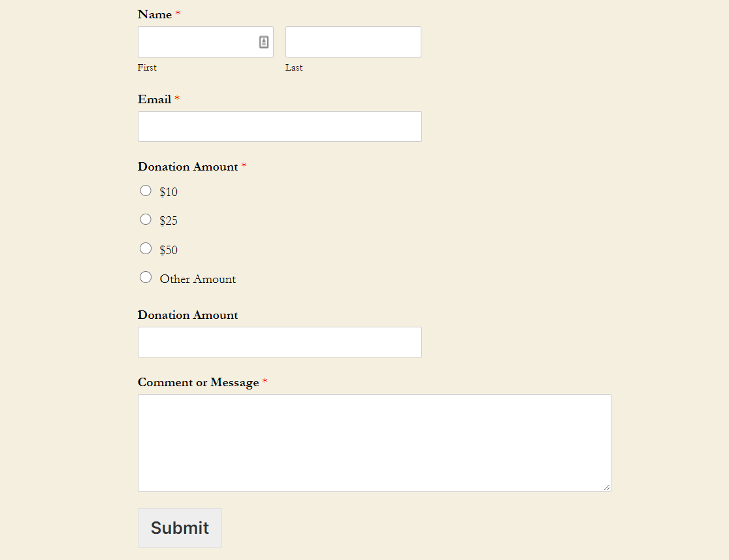This screenshot has height=560, width=729.
Task: Click the "Last" sublabel under name field
Action: pyautogui.click(x=294, y=67)
